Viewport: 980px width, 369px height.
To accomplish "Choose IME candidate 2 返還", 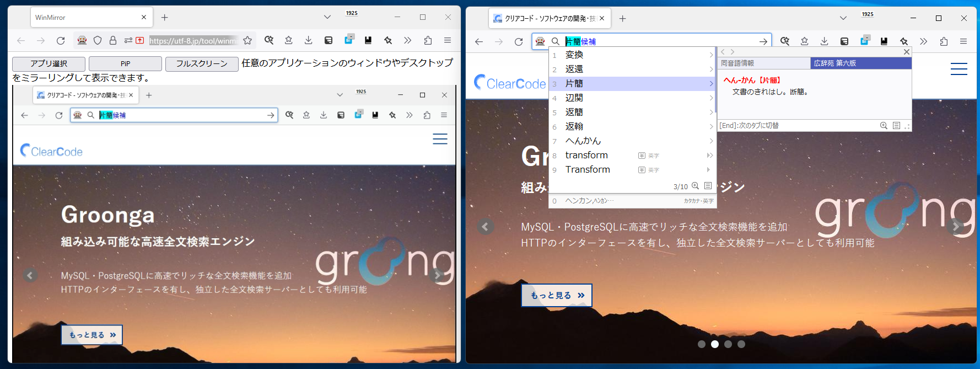I will coord(632,69).
